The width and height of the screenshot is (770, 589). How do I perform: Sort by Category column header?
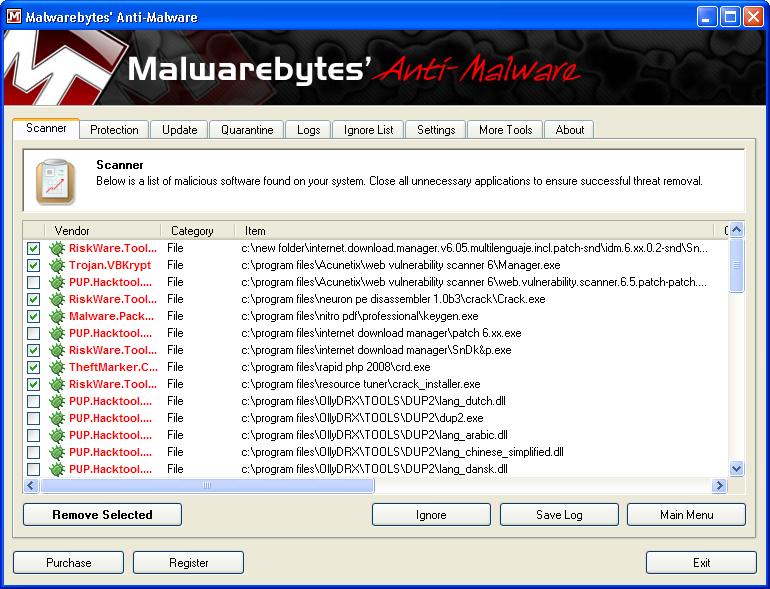[197, 230]
